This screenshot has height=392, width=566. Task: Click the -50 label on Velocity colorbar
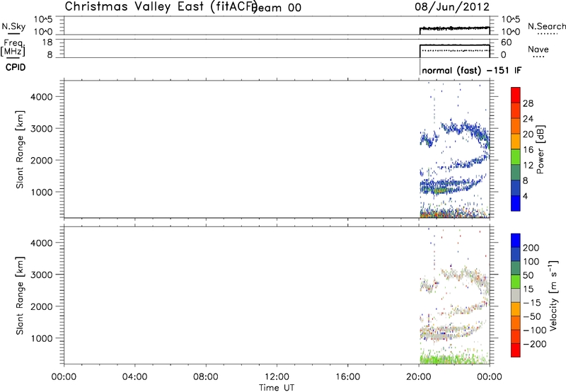(532, 316)
